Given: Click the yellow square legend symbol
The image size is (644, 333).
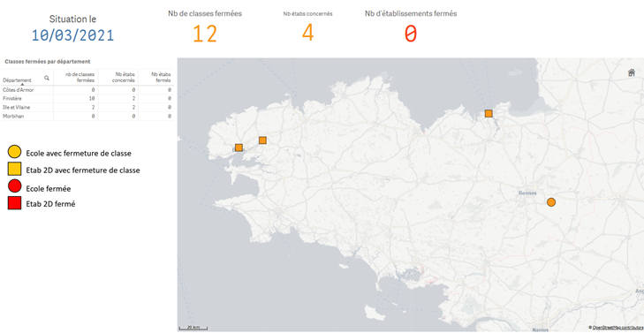Looking at the screenshot, I should pos(14,170).
